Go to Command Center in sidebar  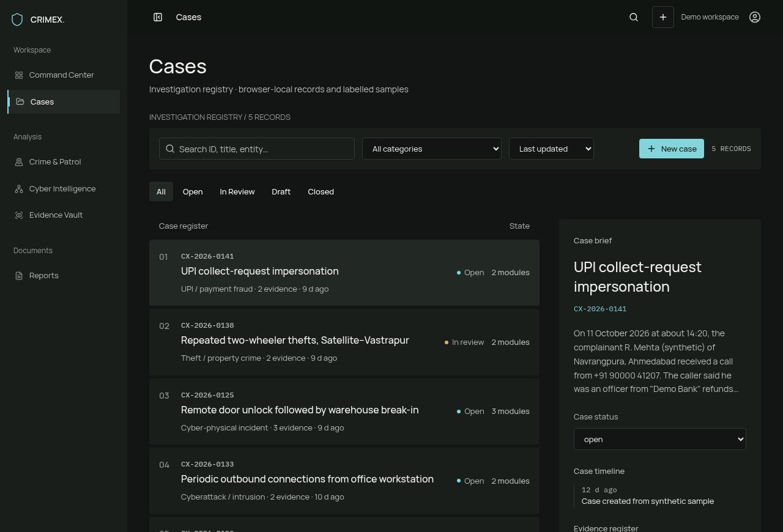click(64, 75)
